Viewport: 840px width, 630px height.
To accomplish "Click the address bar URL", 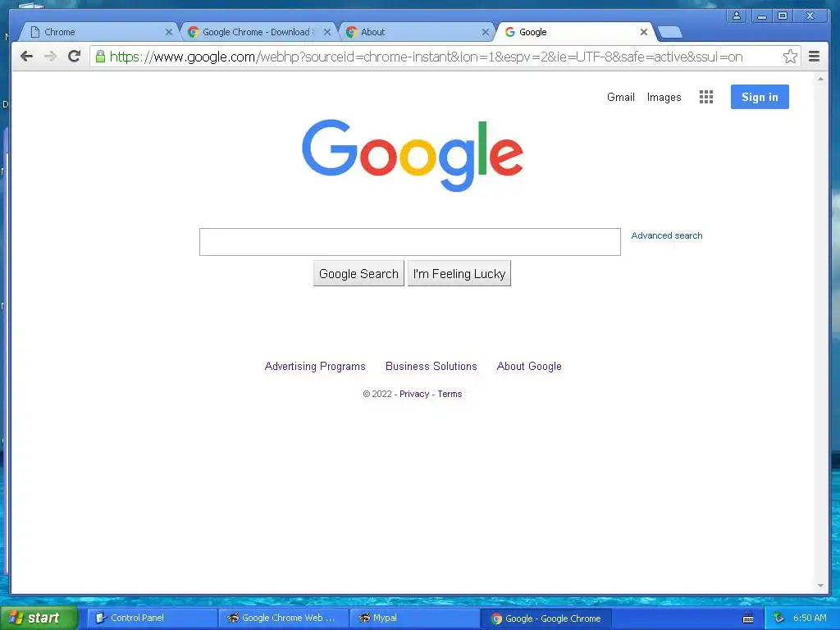I will (x=426, y=57).
